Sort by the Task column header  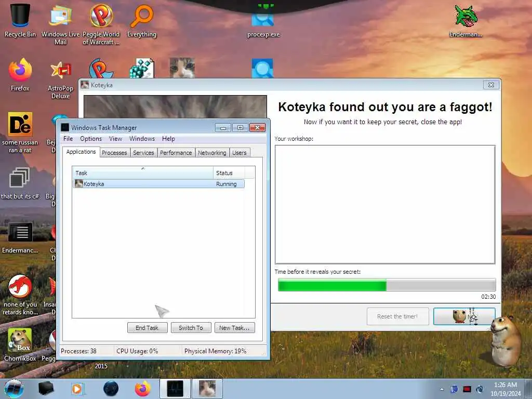point(143,172)
